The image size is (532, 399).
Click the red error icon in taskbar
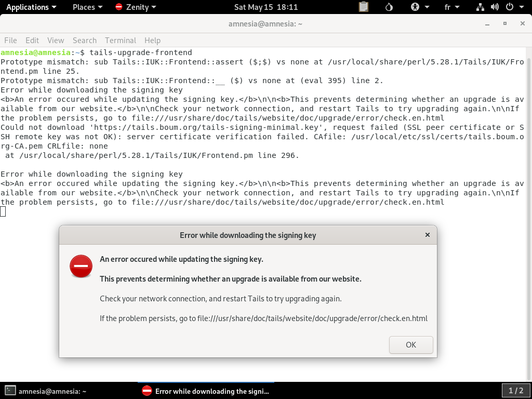point(147,391)
